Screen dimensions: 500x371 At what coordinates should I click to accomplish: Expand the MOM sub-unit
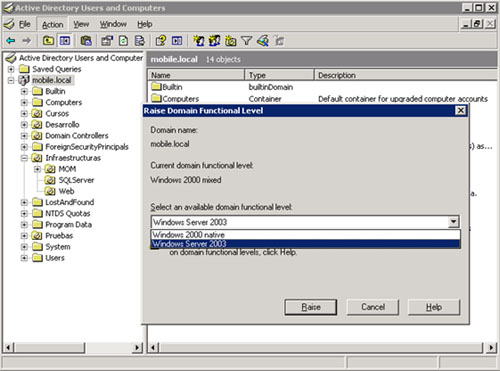pyautogui.click(x=37, y=169)
